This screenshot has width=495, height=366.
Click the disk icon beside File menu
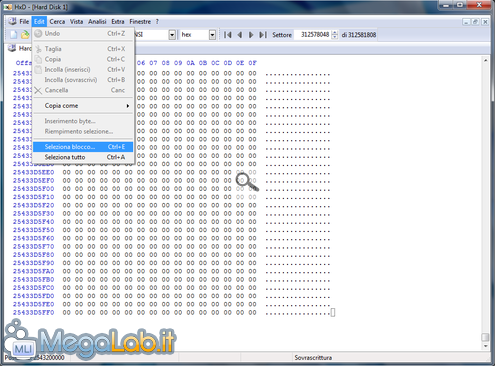12,22
